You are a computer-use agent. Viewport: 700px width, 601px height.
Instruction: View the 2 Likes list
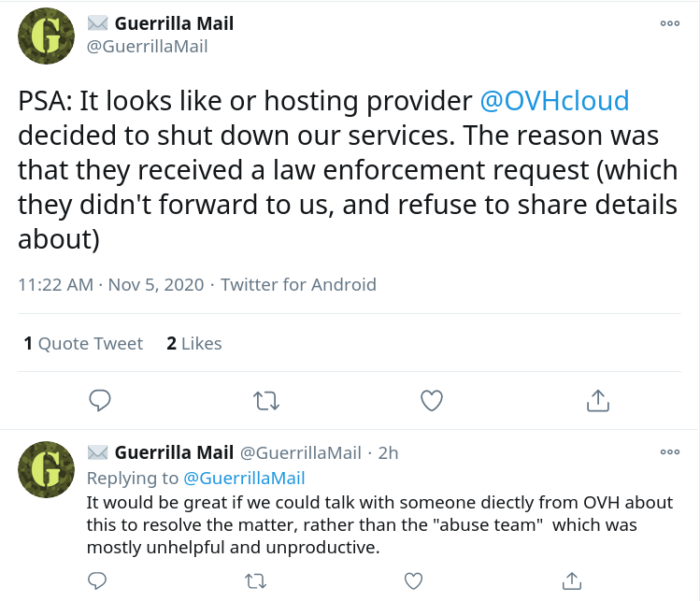click(x=194, y=343)
